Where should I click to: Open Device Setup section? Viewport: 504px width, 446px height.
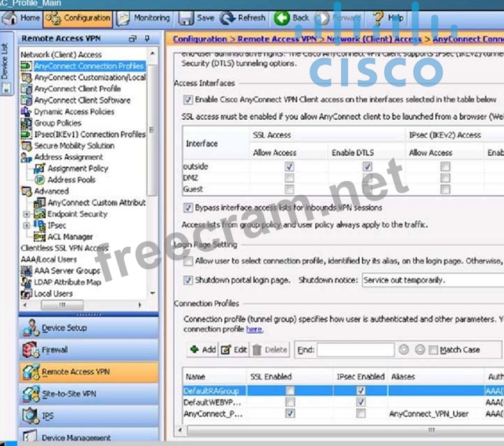click(64, 328)
